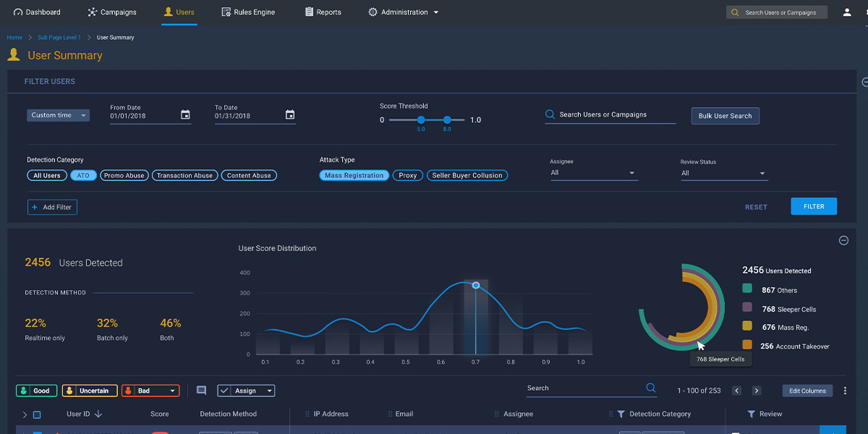Click the blue FILTER button
The width and height of the screenshot is (868, 434).
pos(814,206)
